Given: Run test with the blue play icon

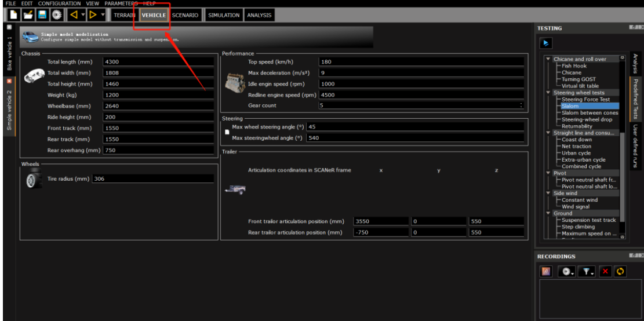Looking at the screenshot, I should 545,43.
